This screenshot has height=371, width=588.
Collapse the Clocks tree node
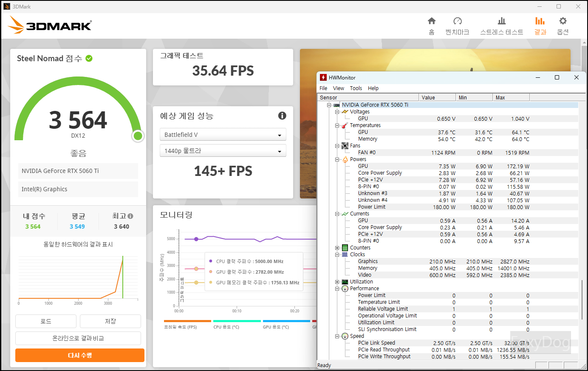click(x=337, y=255)
